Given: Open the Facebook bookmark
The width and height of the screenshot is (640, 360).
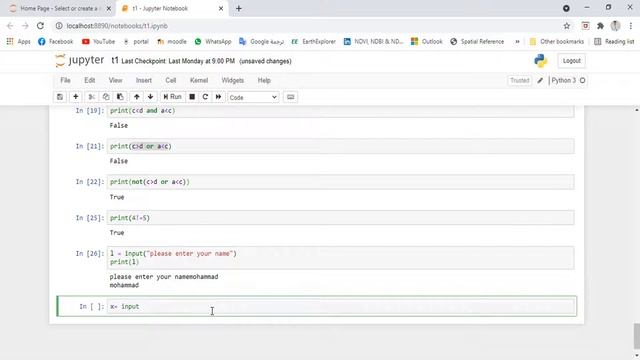Looking at the screenshot, I should coord(56,42).
